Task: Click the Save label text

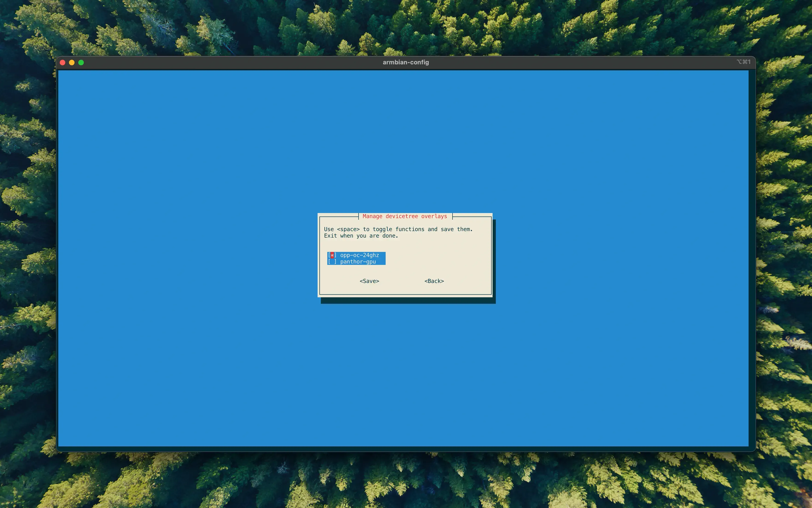Action: pyautogui.click(x=369, y=281)
